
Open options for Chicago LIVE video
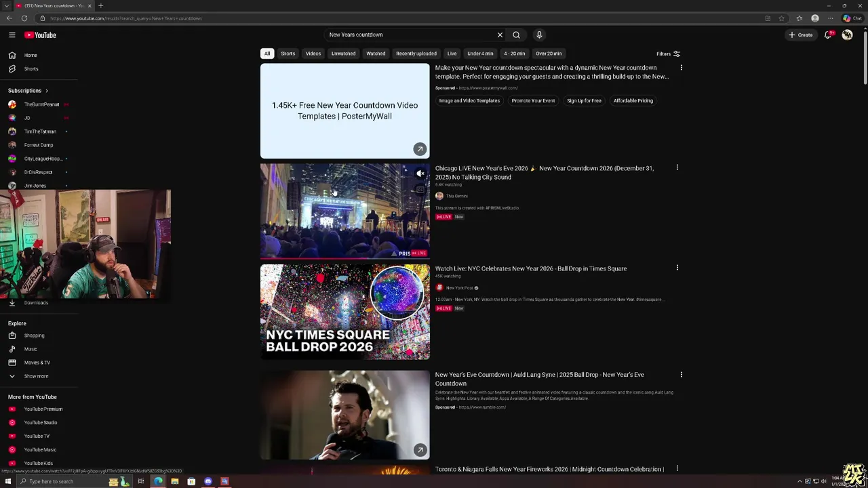tap(677, 167)
